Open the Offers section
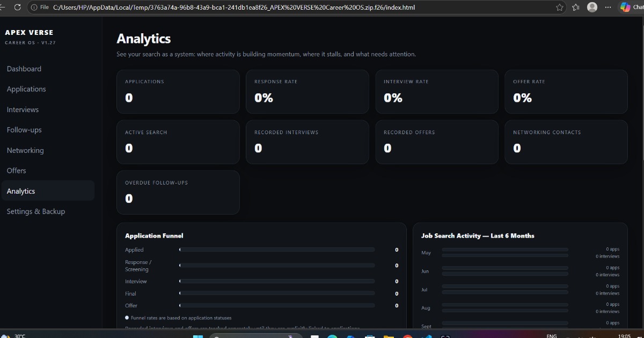The height and width of the screenshot is (338, 644). pyautogui.click(x=16, y=171)
